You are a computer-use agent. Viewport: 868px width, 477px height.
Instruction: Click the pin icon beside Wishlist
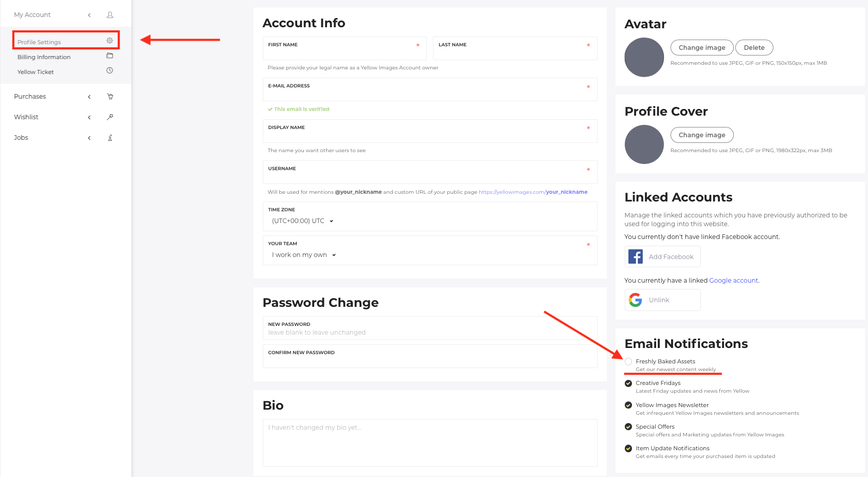(x=110, y=117)
